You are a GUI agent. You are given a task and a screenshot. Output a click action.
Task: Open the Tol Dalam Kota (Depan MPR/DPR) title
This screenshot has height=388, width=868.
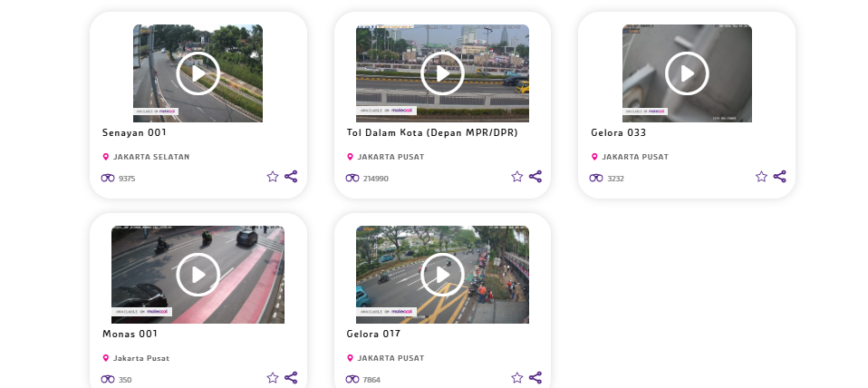coord(432,133)
